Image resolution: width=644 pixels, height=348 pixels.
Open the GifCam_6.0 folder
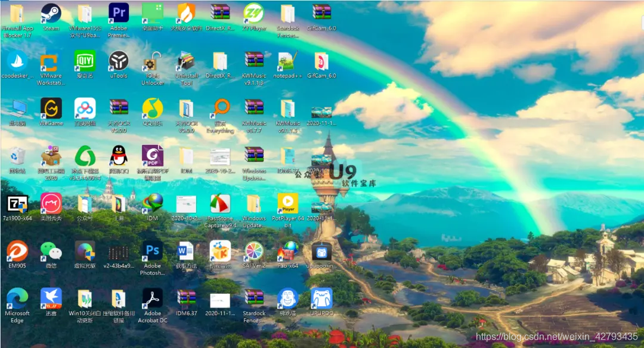point(321,61)
